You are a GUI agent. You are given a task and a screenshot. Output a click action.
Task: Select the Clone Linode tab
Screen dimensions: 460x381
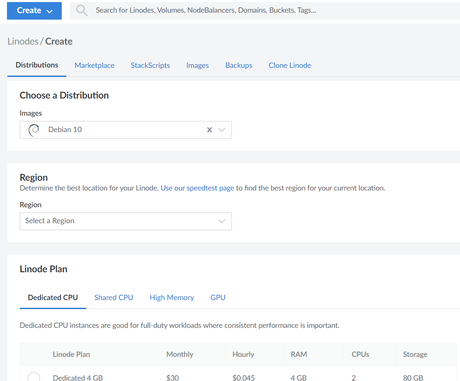[x=290, y=65]
